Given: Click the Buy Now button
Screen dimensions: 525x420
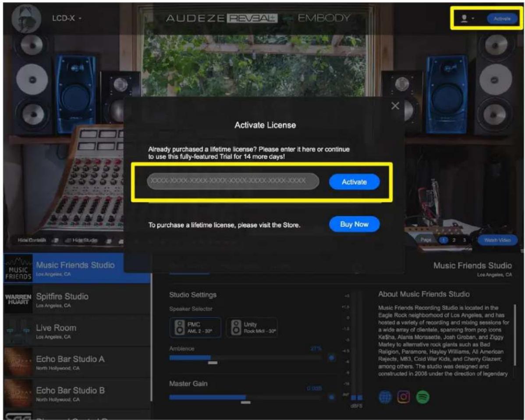Looking at the screenshot, I should pyautogui.click(x=354, y=224).
